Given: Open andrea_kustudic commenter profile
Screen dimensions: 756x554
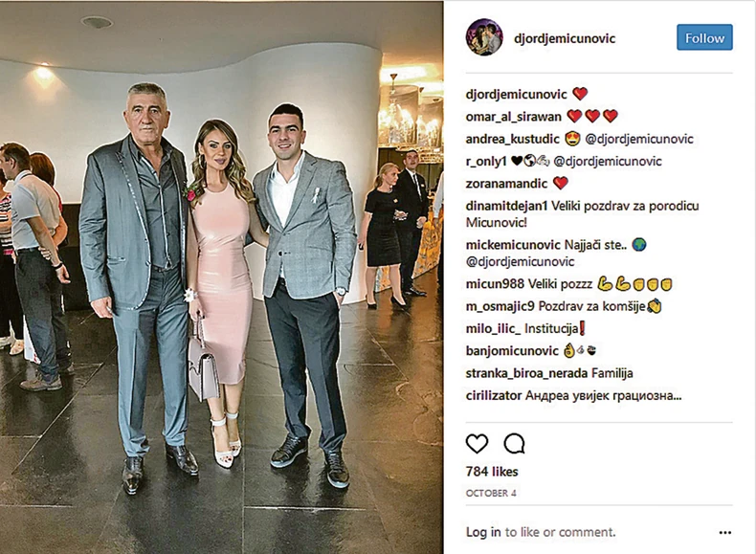Looking at the screenshot, I should pos(513,139).
